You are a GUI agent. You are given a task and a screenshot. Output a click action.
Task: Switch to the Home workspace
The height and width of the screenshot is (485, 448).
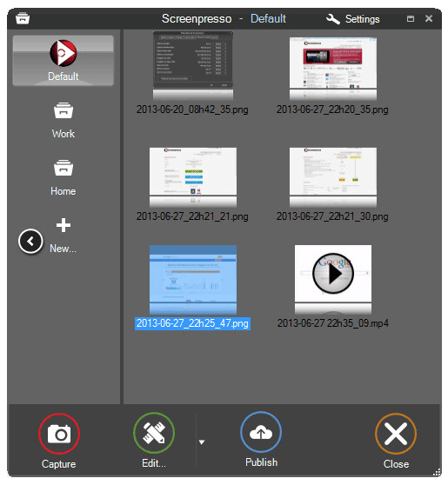64,178
